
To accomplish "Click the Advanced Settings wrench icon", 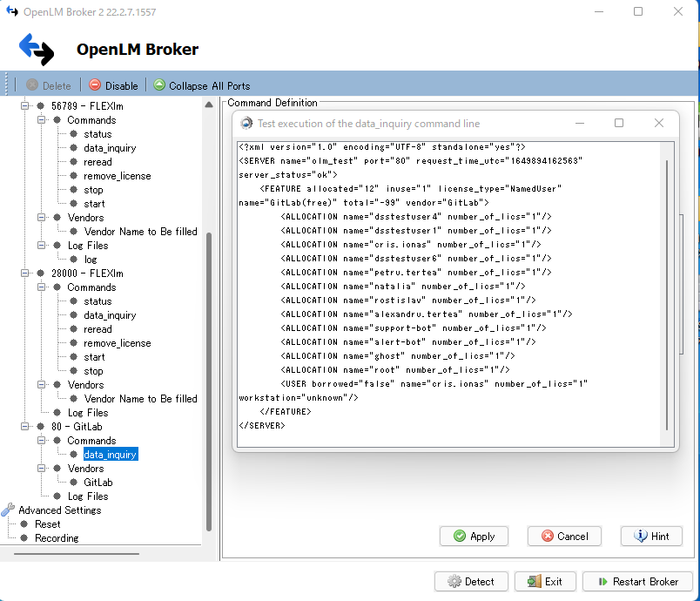I will (8, 510).
